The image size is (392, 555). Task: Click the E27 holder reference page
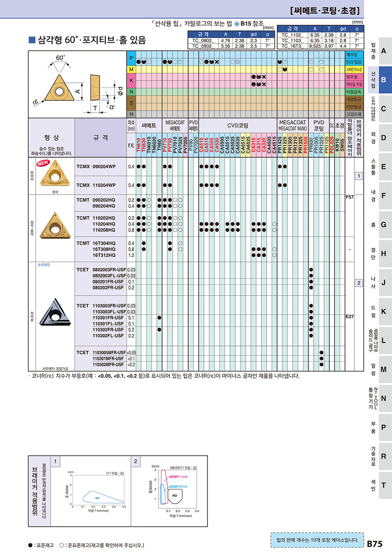(349, 317)
